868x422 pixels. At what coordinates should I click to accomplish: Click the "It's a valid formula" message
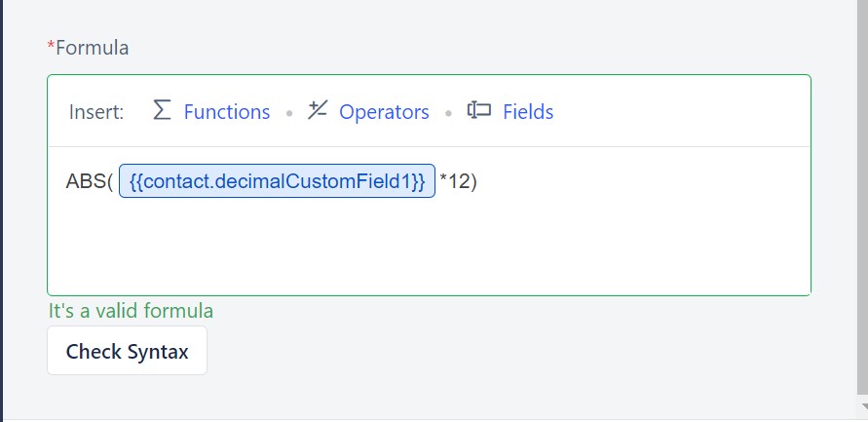coord(131,311)
